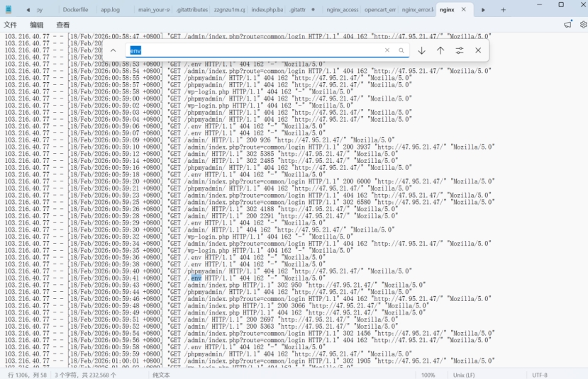The height and width of the screenshot is (379, 588).
Task: Click the wp-login.php request at 00:59:32
Action: pyautogui.click(x=179, y=237)
